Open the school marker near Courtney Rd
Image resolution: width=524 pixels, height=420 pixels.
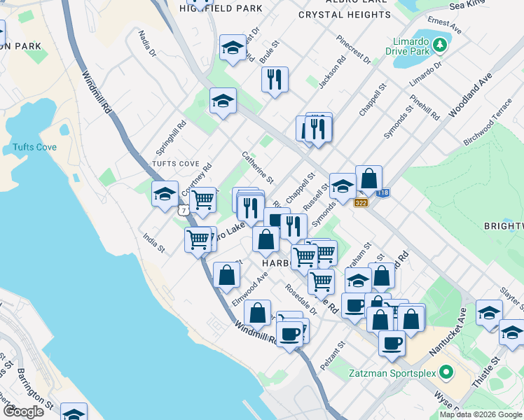165,195
